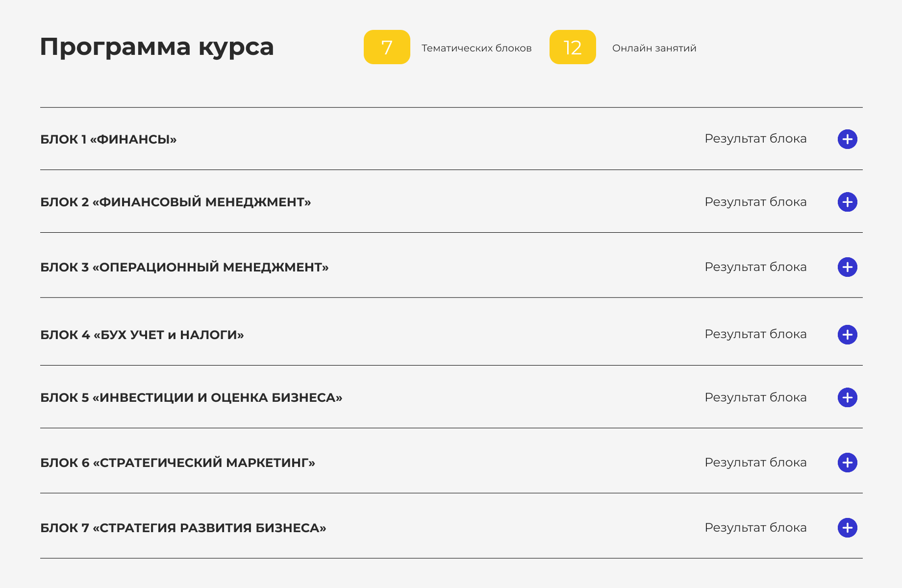Screen dimensions: 902x588
Task: Open the «БЛОК 3 «ОПЕРАЦИОННЫЙ МЕНЕДЖМЕНТ»» title
Action: click(184, 268)
